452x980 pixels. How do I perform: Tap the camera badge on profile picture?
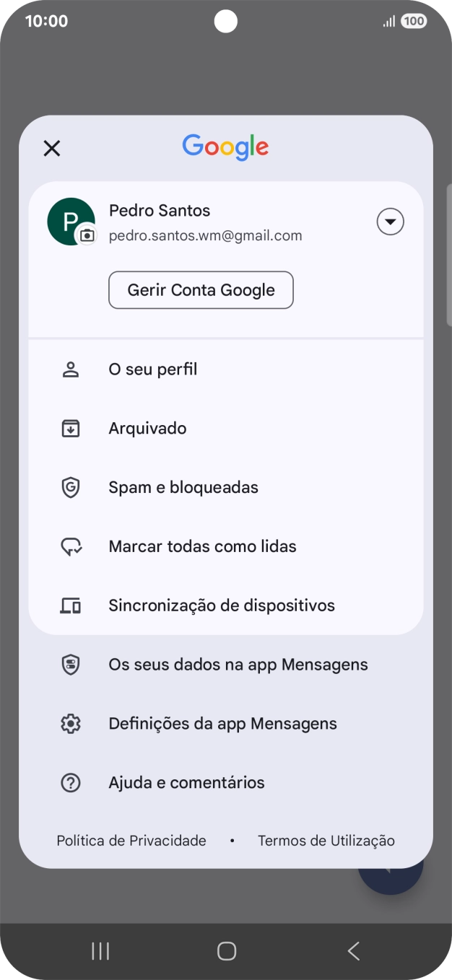[86, 236]
